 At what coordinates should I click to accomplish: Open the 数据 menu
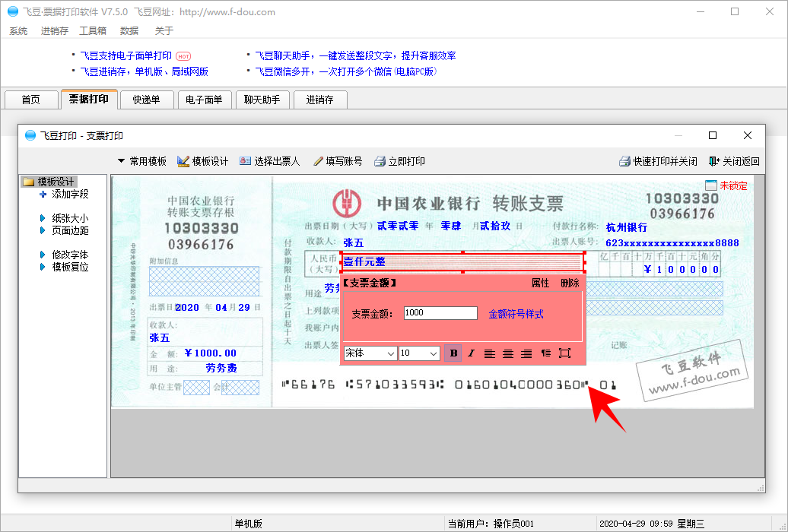(x=129, y=30)
